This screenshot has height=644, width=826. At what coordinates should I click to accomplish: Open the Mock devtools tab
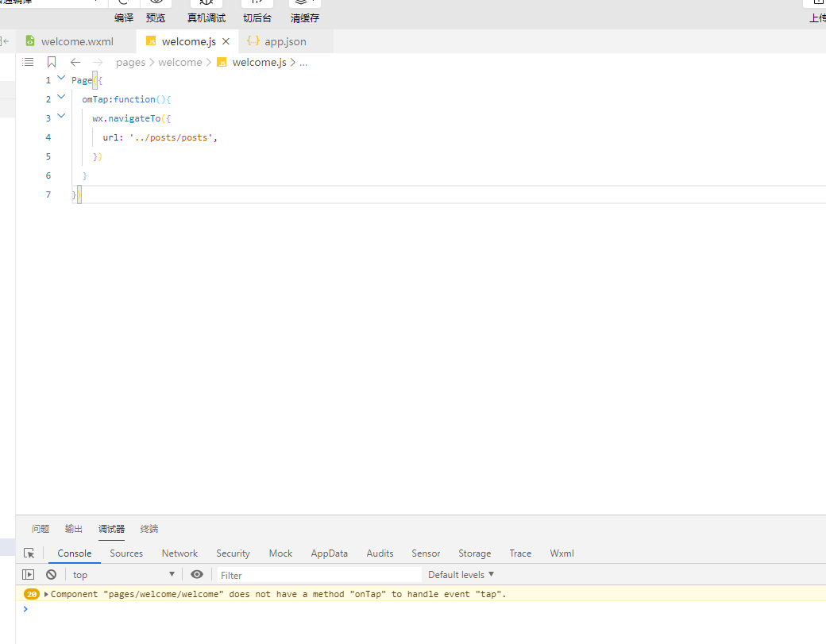[x=281, y=553]
